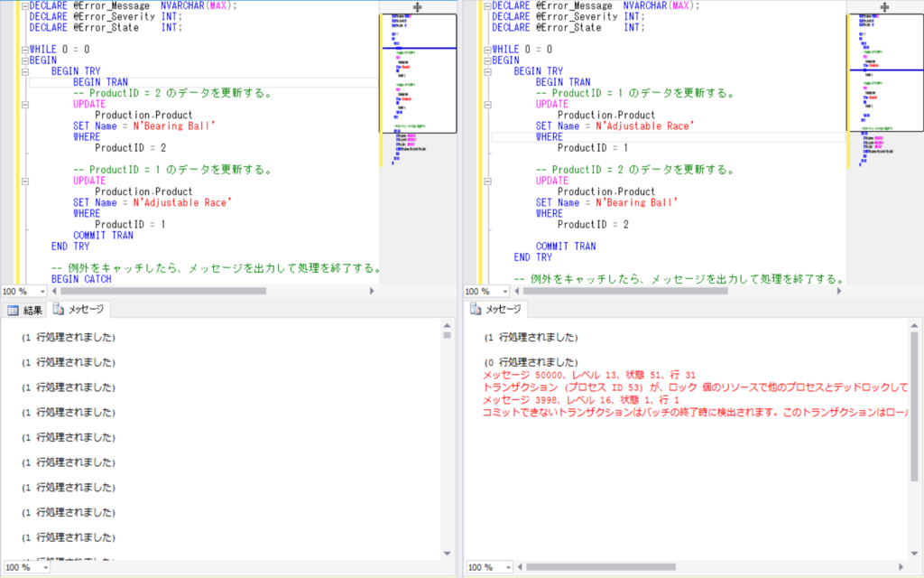Click the コミットできないトランザクション error text

pos(696,412)
